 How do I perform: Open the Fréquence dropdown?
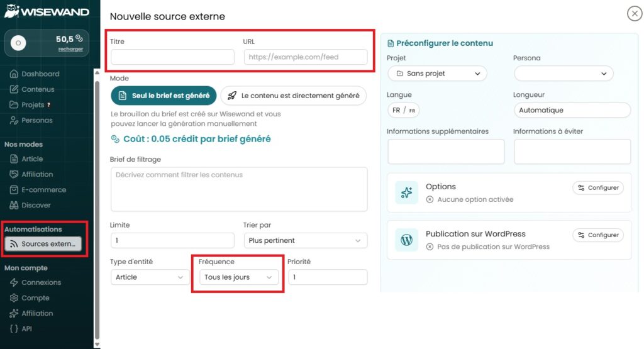238,277
